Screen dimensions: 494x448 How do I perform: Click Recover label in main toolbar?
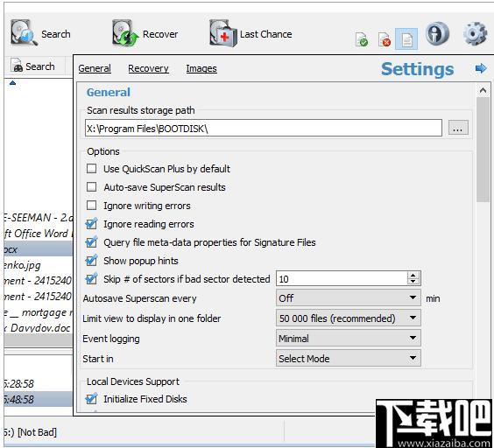tap(160, 33)
